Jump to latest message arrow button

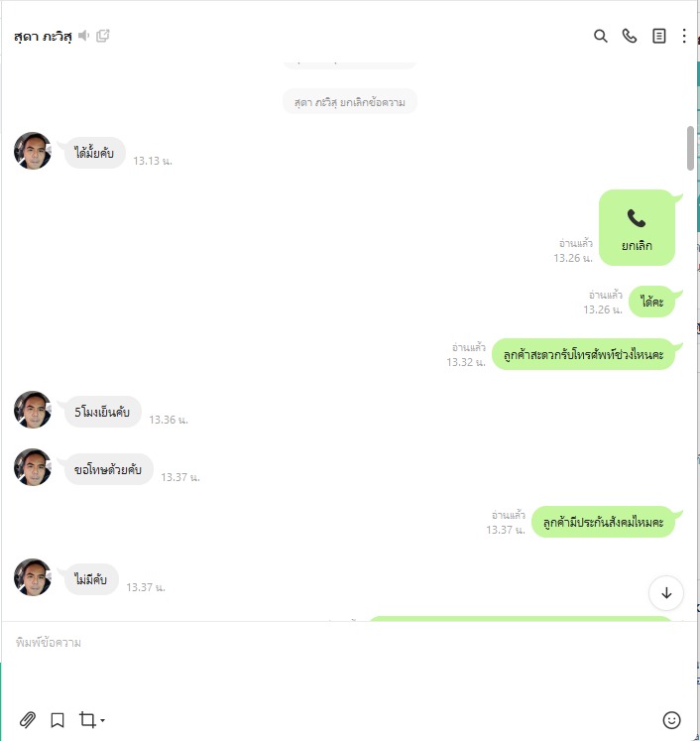click(666, 592)
